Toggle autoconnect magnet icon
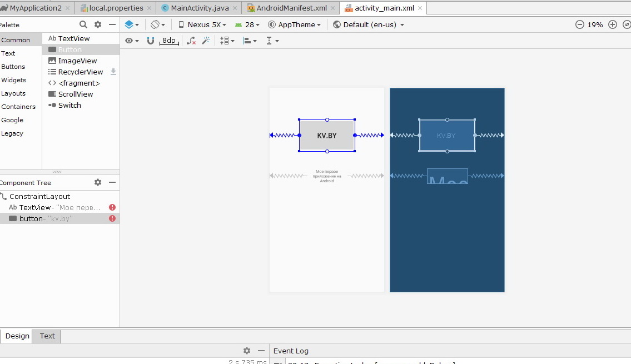The width and height of the screenshot is (631, 364). tap(151, 41)
